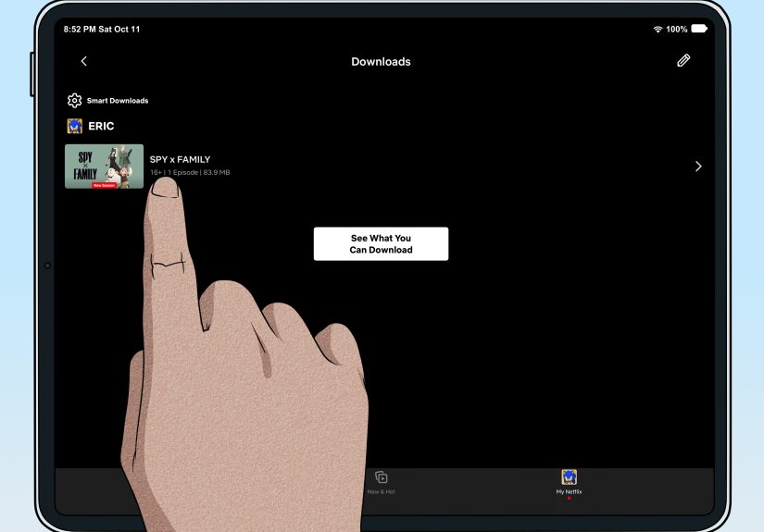Switch to New & Hot tab

tap(381, 482)
